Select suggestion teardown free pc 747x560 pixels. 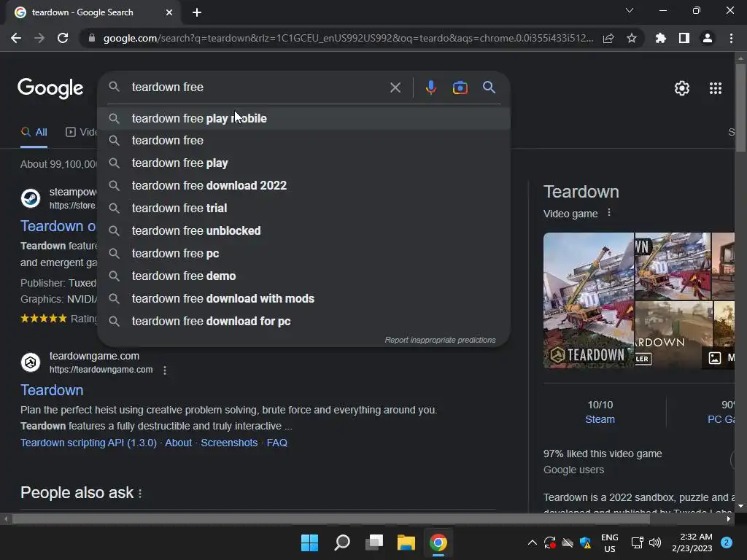(x=304, y=253)
